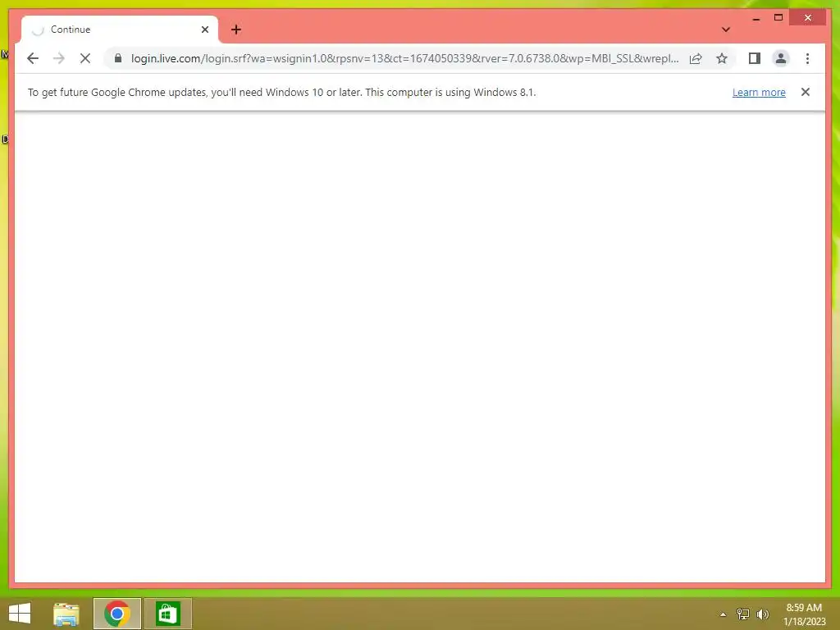
Task: Stop loading the page
Action: (85, 58)
